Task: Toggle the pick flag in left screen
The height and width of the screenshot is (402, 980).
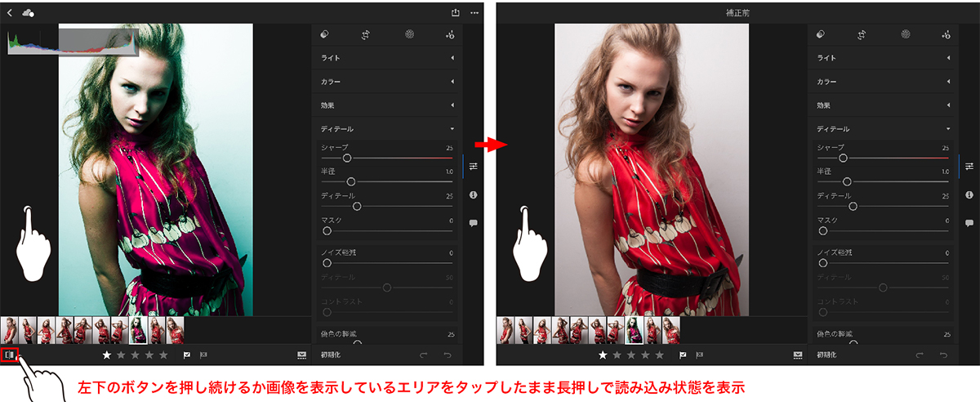Action: [187, 355]
